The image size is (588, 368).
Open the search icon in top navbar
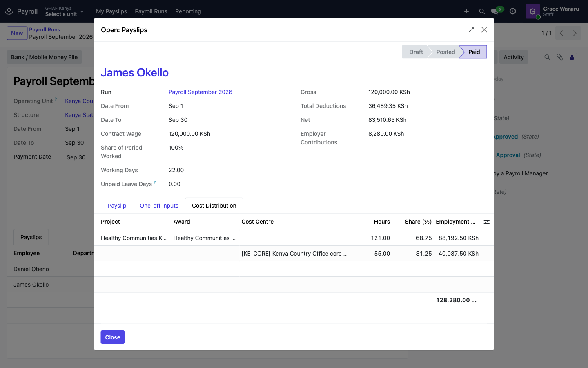click(x=482, y=11)
